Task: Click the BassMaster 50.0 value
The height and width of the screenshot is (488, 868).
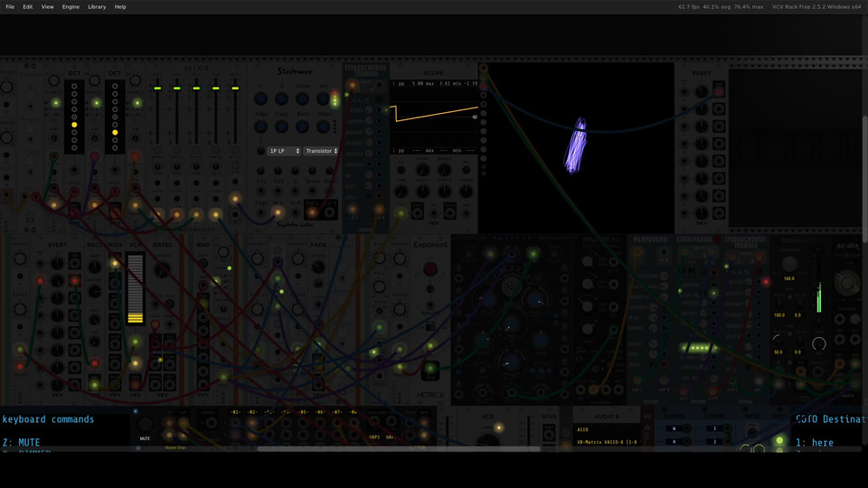Action: click(x=778, y=352)
